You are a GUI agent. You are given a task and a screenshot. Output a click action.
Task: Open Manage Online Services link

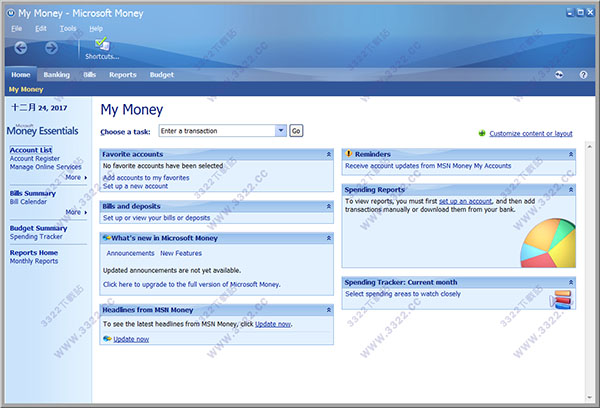click(46, 167)
